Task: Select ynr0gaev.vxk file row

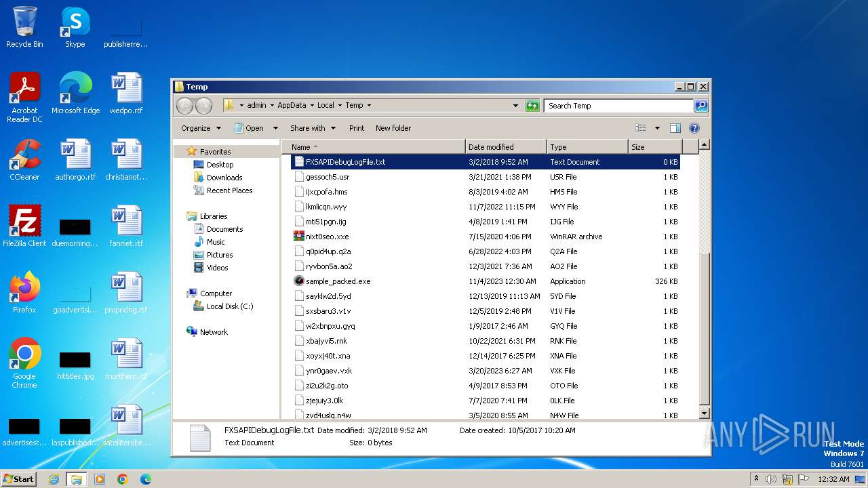Action: click(486, 371)
